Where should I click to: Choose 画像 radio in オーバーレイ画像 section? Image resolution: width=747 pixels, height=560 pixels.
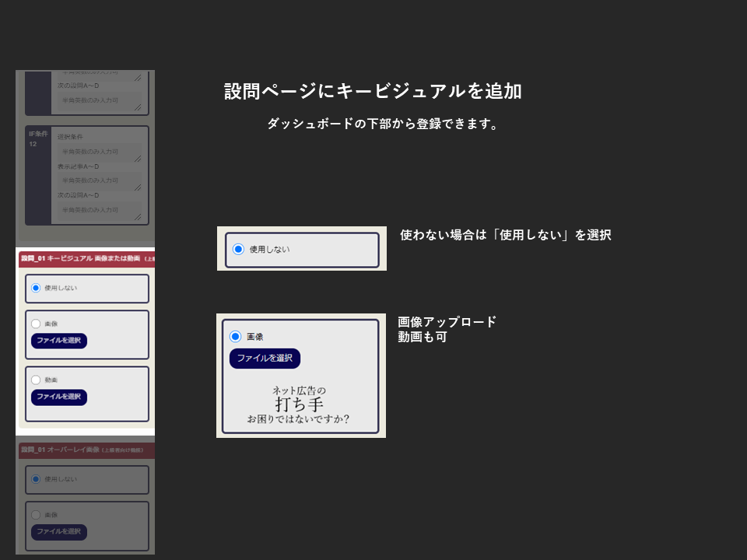[36, 515]
